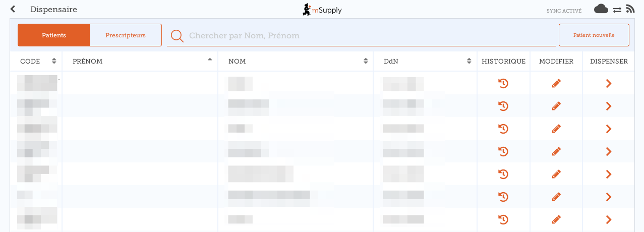Click the sync arrows icon
The height and width of the screenshot is (232, 644).
coord(617,10)
